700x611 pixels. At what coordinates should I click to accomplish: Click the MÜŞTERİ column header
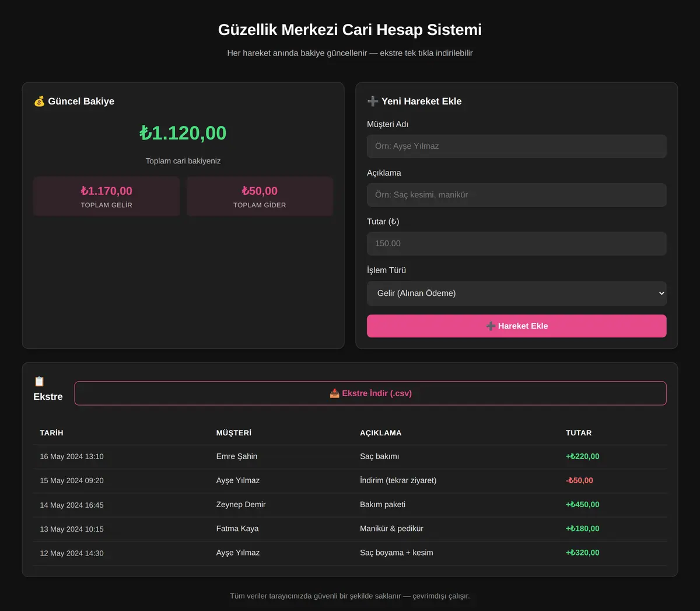pos(234,433)
